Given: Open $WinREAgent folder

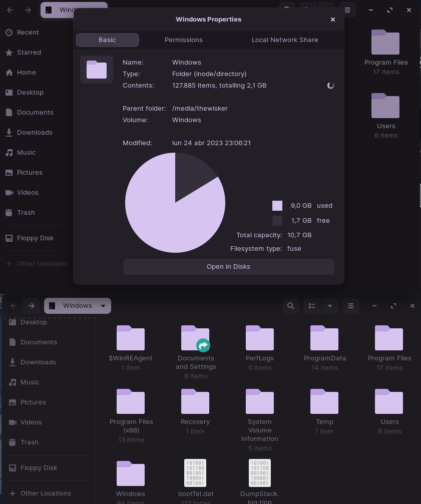Looking at the screenshot, I should point(131,348).
